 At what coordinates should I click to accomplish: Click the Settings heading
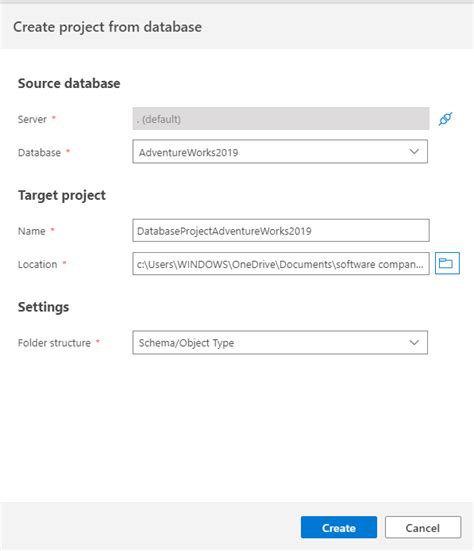click(43, 307)
